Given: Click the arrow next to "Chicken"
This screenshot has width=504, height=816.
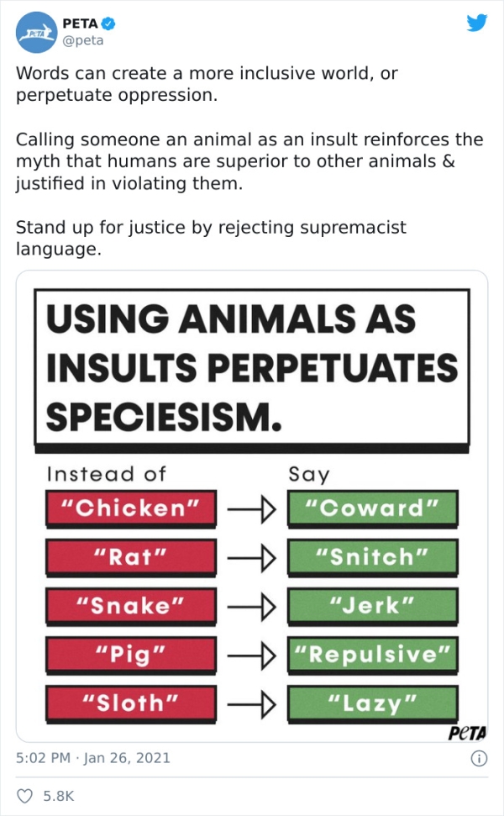Looking at the screenshot, I should pyautogui.click(x=251, y=508).
